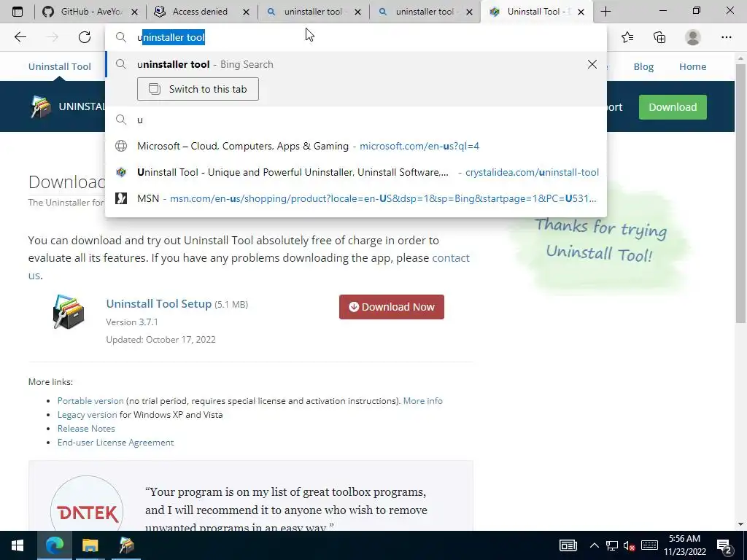Click Microsoft Edge taskbar icon

tap(54, 545)
